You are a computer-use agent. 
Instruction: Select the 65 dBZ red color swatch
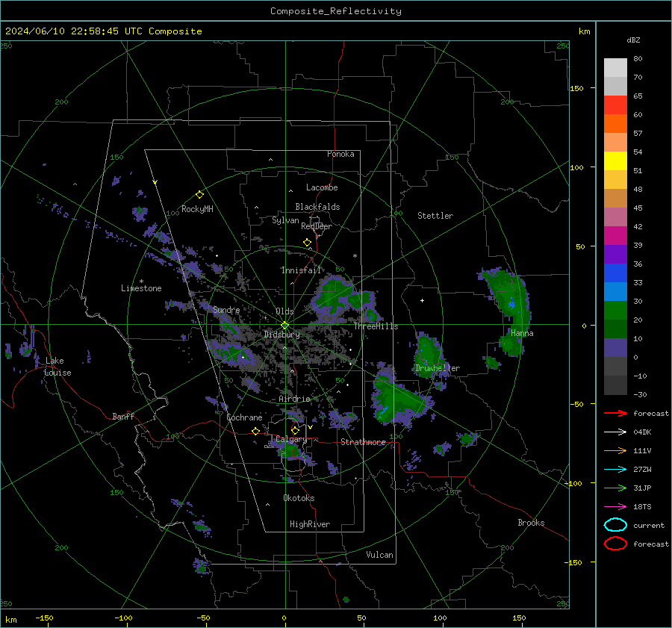click(615, 105)
